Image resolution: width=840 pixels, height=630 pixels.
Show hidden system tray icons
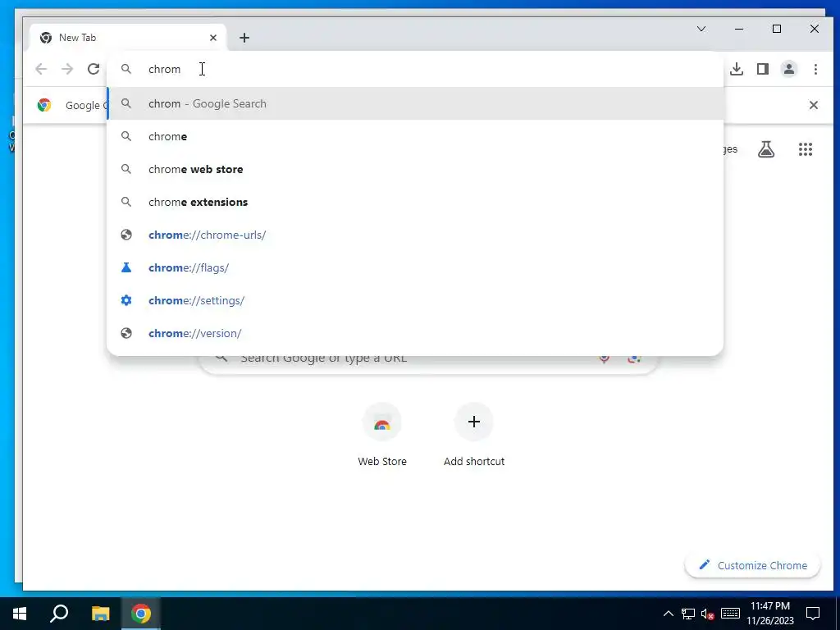coord(668,614)
